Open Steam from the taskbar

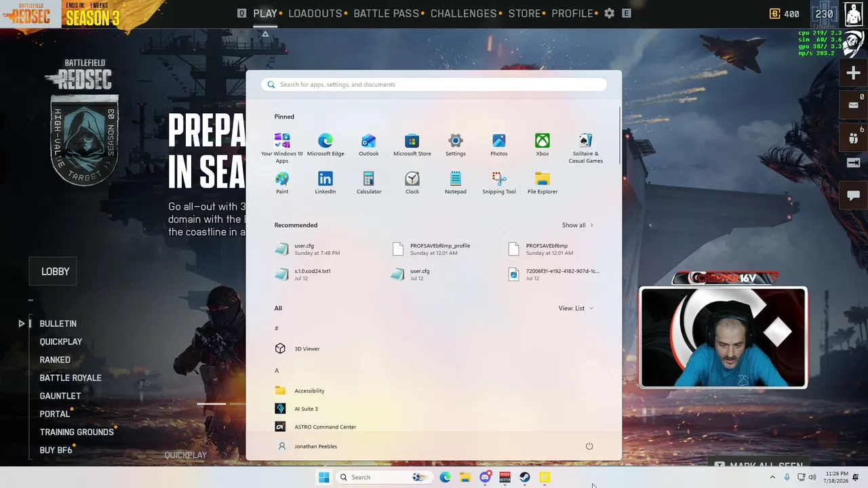[525, 477]
